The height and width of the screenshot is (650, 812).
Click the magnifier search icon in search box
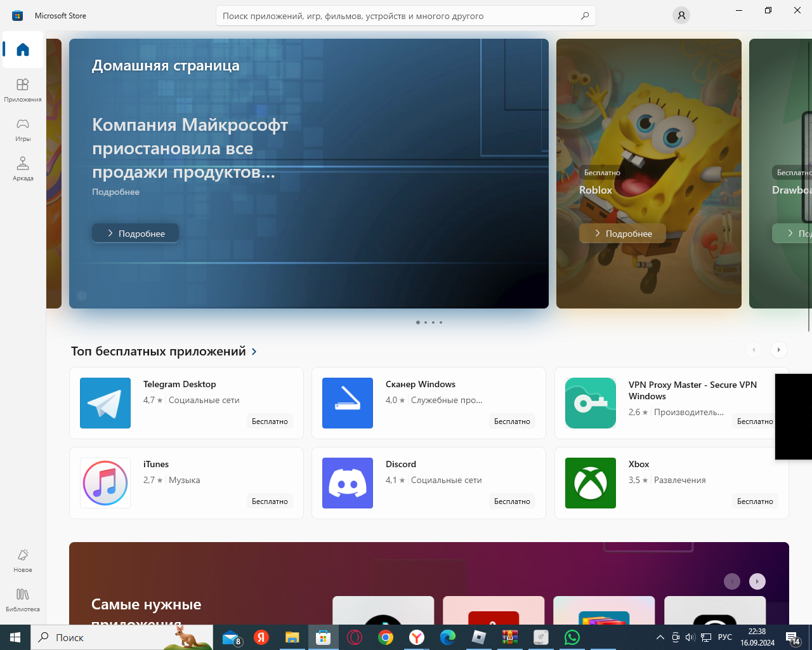coord(585,16)
